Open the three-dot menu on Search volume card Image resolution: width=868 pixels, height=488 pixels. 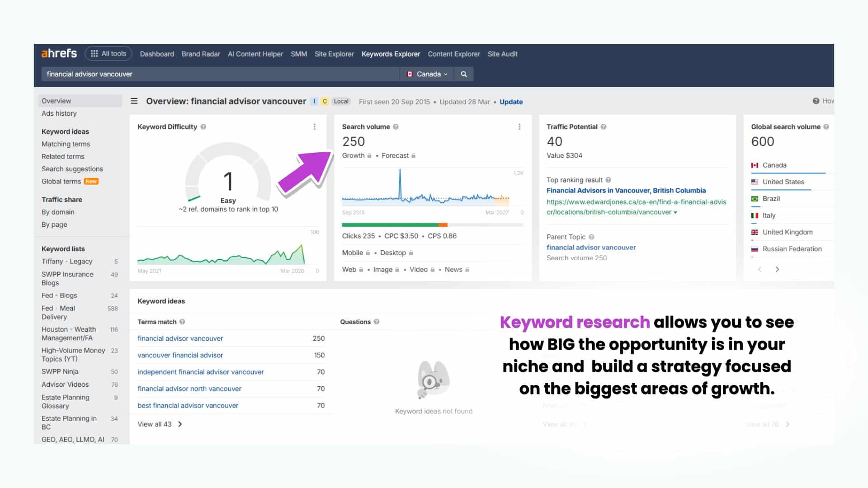(x=519, y=127)
